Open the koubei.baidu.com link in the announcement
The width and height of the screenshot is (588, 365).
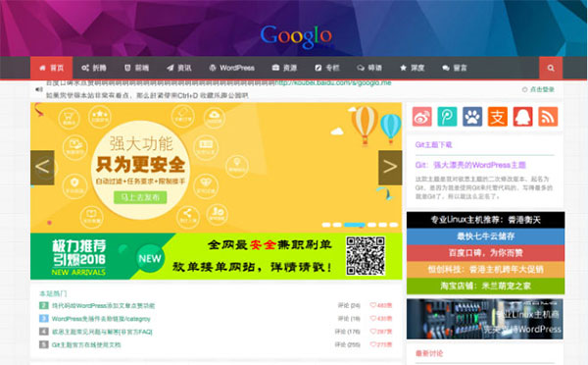(x=333, y=82)
